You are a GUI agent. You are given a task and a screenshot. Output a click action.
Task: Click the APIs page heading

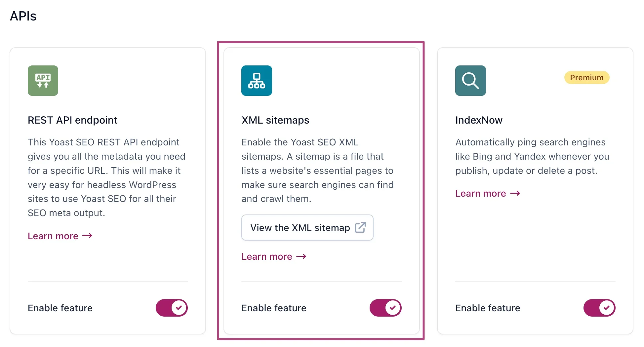click(x=23, y=16)
